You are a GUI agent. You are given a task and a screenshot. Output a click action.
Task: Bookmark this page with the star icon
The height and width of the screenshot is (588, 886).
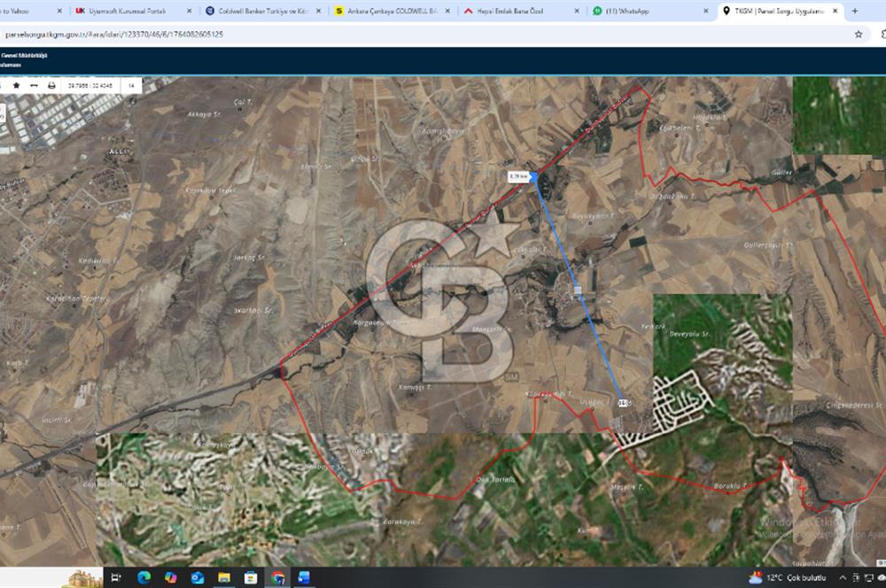point(858,34)
